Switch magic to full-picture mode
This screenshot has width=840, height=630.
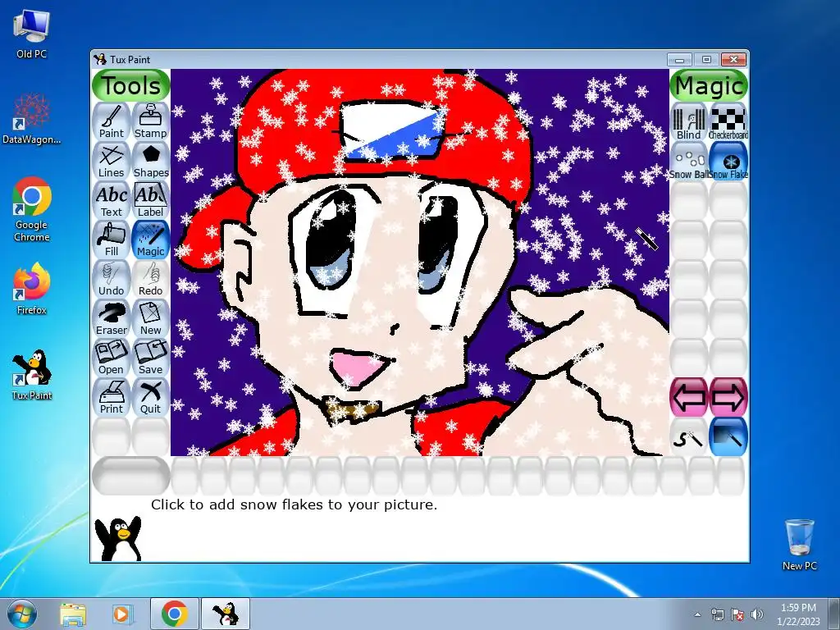[728, 437]
